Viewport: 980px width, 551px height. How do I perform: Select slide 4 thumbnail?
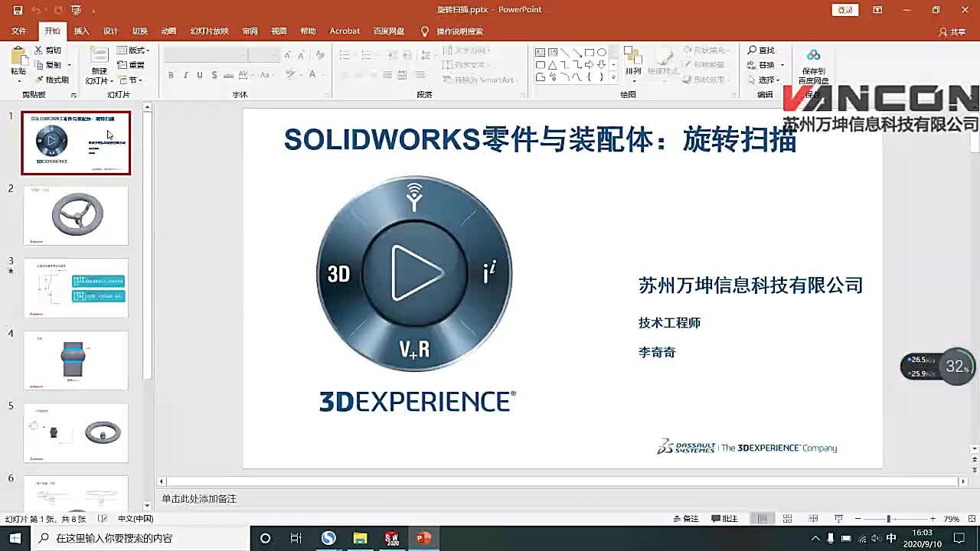(76, 360)
